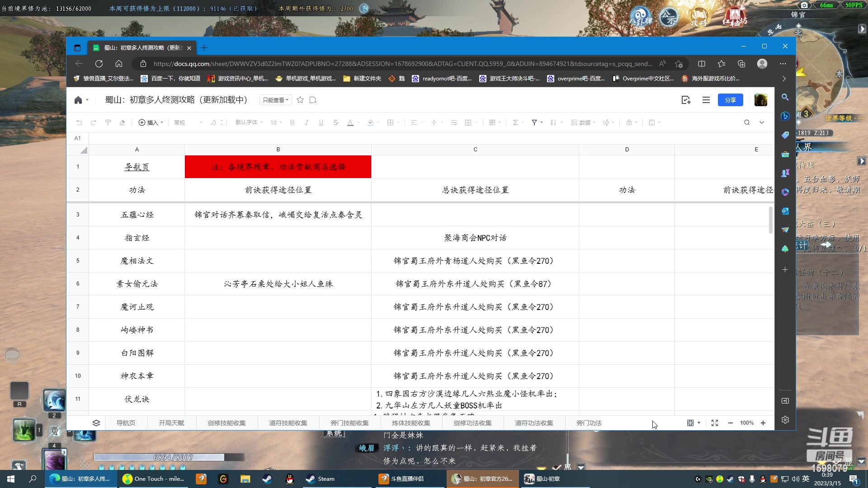Click the Undo icon in the toolbar
The width and height of the screenshot is (868, 488).
click(79, 122)
